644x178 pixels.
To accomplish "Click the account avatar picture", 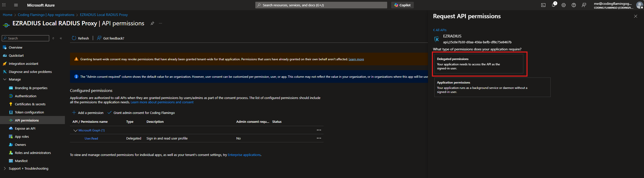I will (x=639, y=5).
